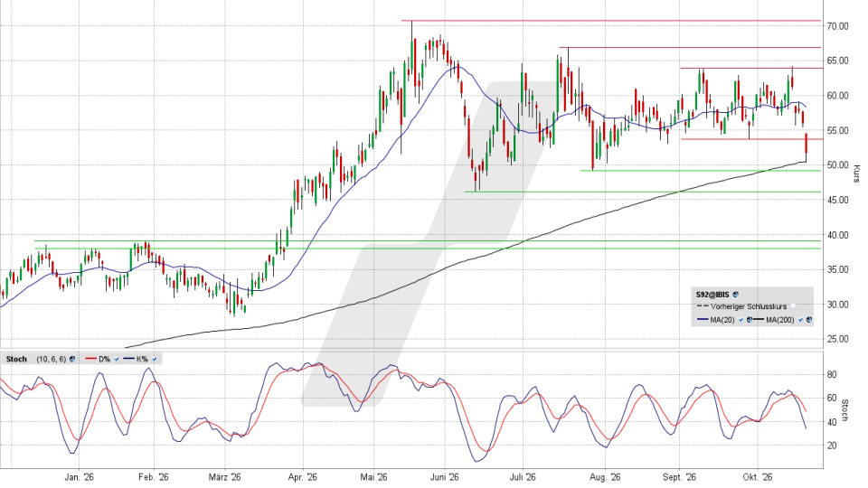Click the 30.00 price axis label
The image size is (868, 488).
pos(838,305)
